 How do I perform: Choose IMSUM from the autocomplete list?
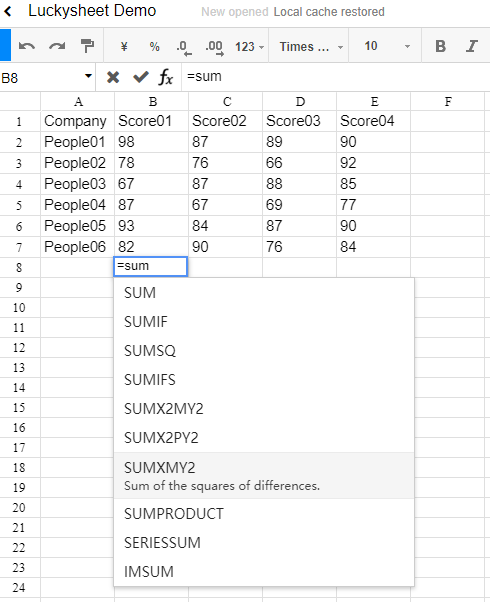[264, 572]
